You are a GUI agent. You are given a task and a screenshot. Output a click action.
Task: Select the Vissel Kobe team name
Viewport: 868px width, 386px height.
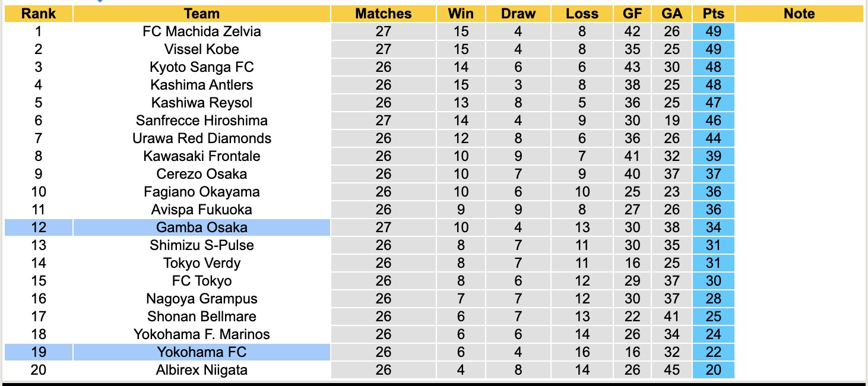click(x=202, y=49)
